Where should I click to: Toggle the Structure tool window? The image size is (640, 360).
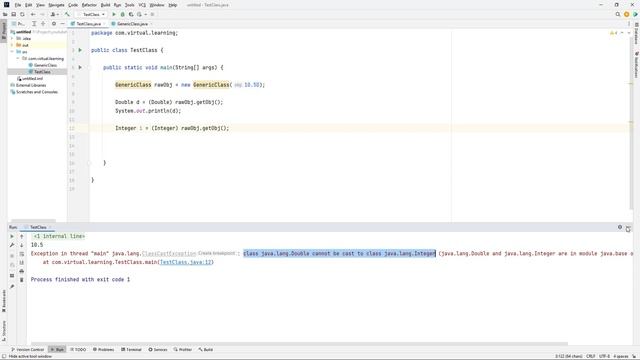(x=4, y=331)
